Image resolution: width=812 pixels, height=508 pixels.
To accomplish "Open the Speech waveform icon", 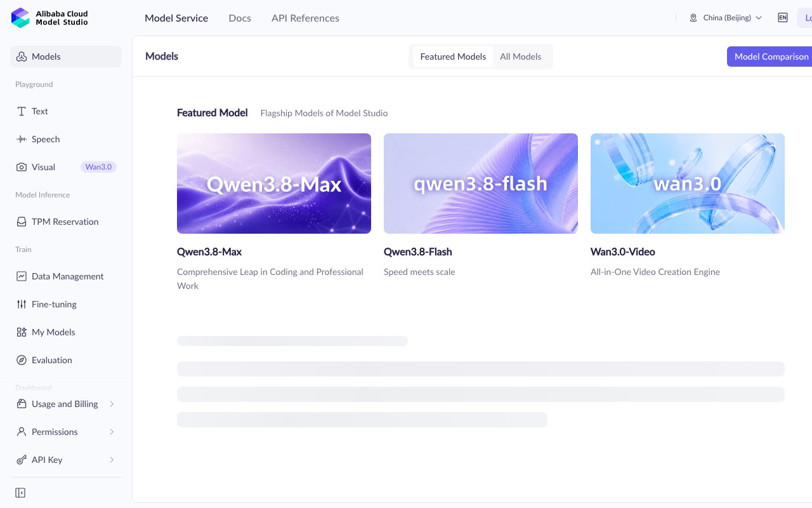I will point(22,139).
